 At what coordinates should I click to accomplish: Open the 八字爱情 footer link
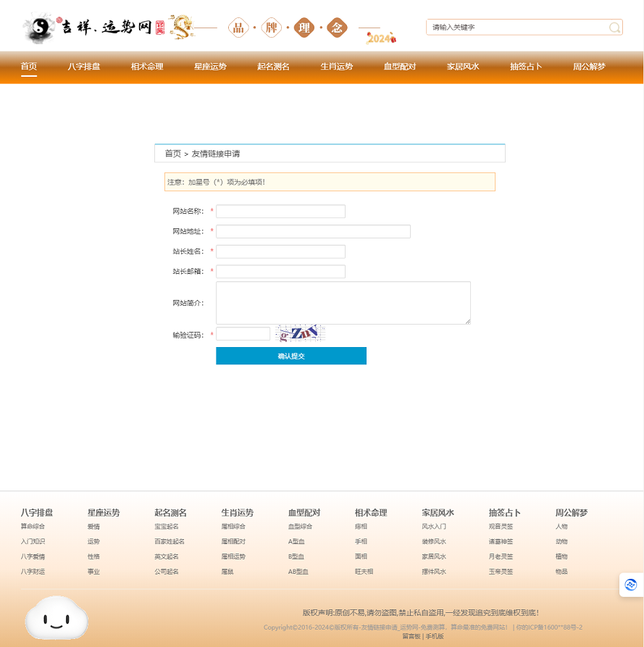click(33, 556)
